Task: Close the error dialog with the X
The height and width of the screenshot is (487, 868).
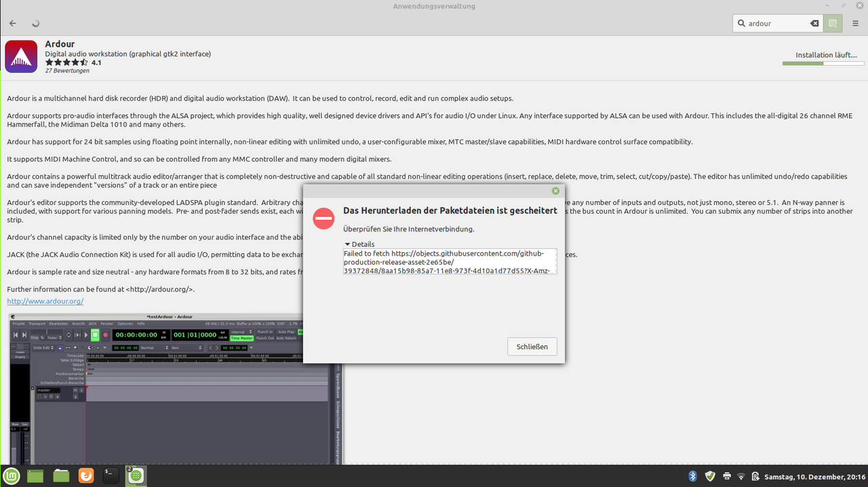Action: point(555,191)
